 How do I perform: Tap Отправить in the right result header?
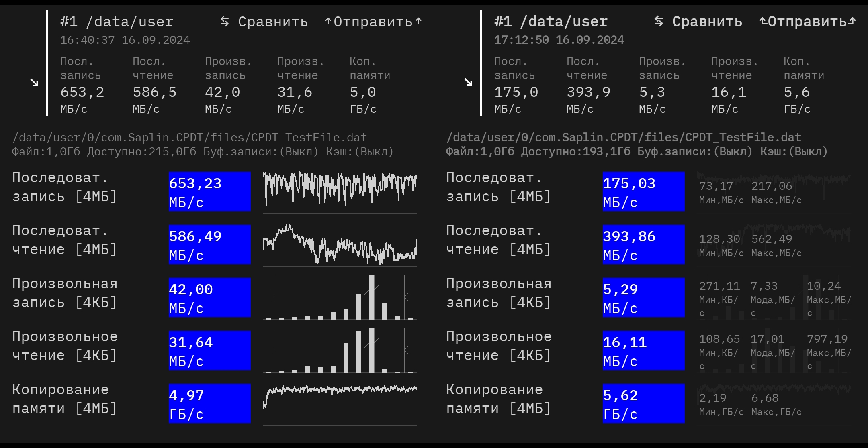(807, 22)
